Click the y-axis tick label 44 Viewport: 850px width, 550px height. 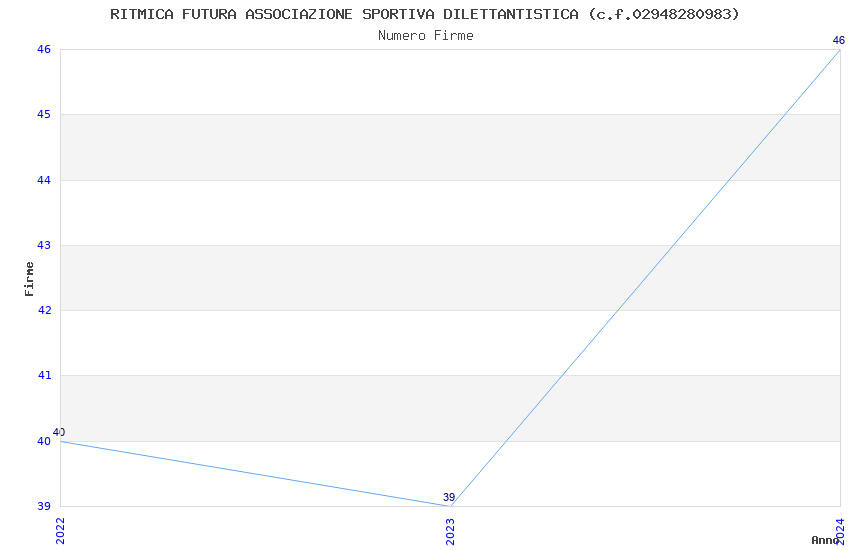[x=44, y=180]
